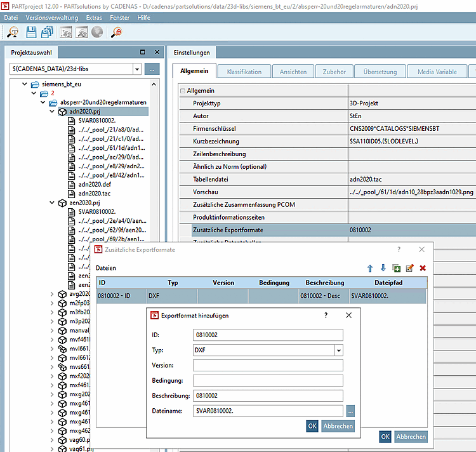Screen dimensions: 476x452
Task: Edit selected export format with pencil icon
Action: (409, 269)
